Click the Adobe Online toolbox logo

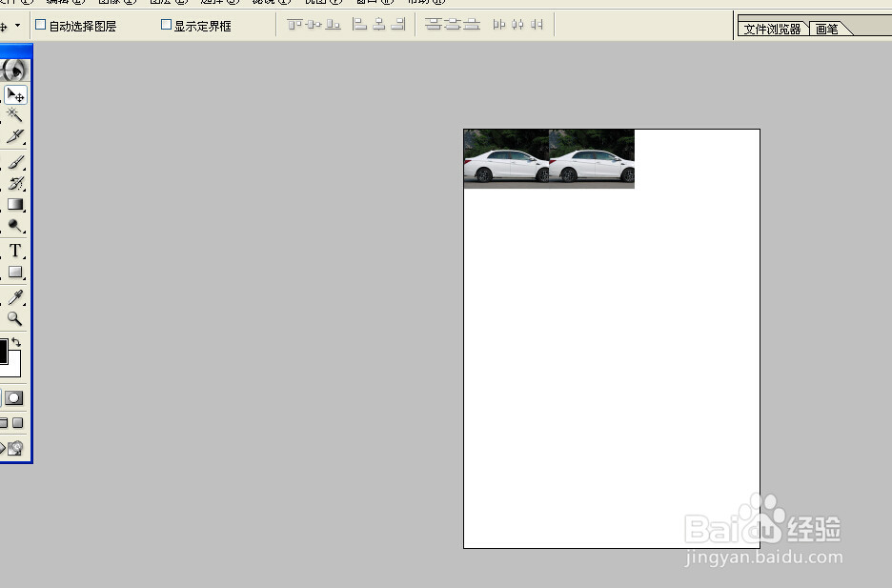click(x=13, y=71)
